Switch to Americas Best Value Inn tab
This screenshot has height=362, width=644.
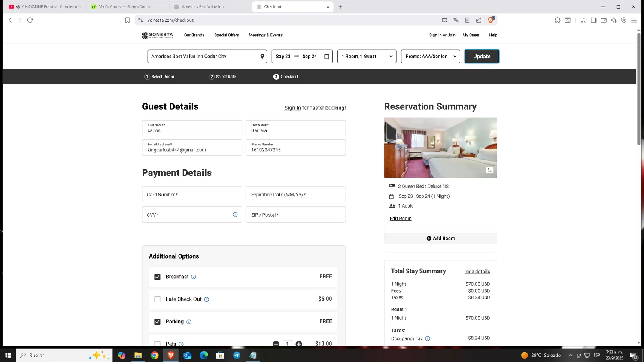coord(203,6)
